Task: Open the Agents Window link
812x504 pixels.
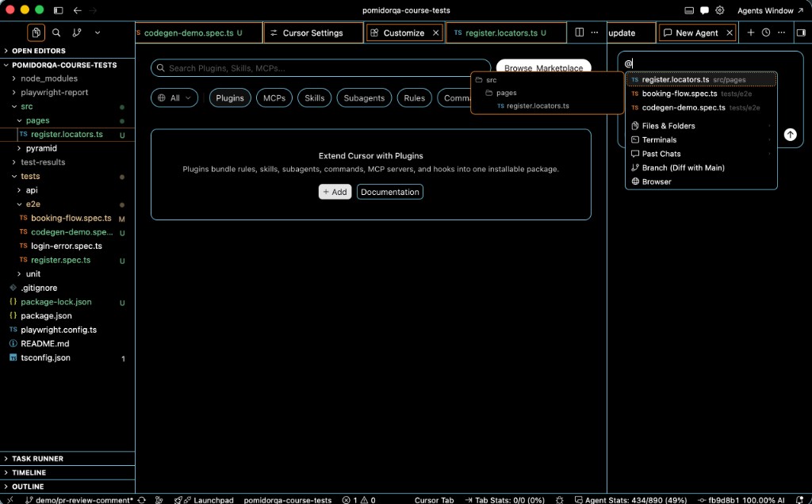Action: (x=770, y=10)
